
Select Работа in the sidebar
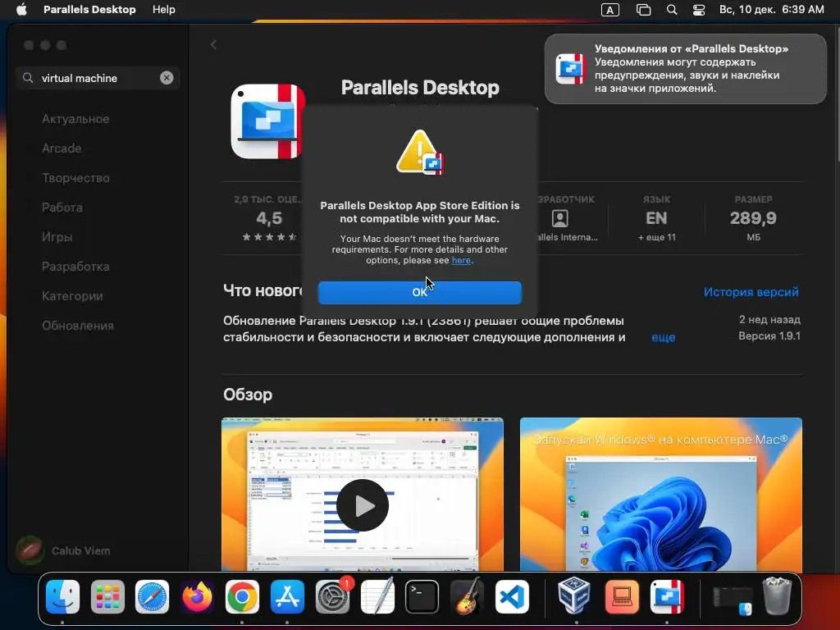(62, 208)
